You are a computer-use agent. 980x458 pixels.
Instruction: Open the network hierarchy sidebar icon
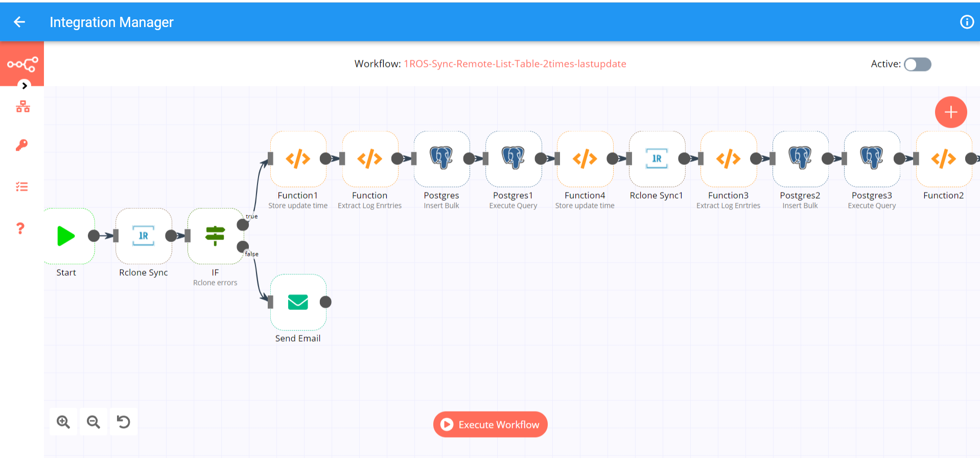[x=22, y=107]
